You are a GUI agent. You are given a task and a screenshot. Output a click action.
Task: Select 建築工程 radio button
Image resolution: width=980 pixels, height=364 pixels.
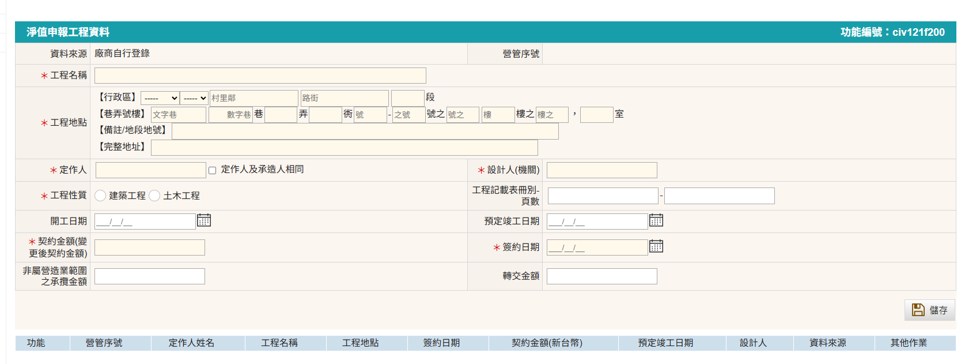(x=100, y=196)
